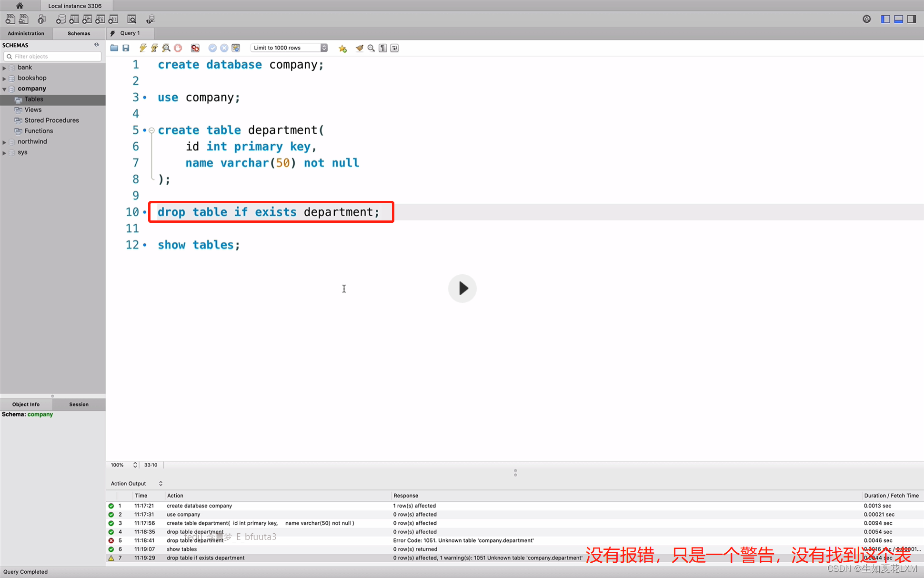Switch to the Session tab

(x=79, y=404)
